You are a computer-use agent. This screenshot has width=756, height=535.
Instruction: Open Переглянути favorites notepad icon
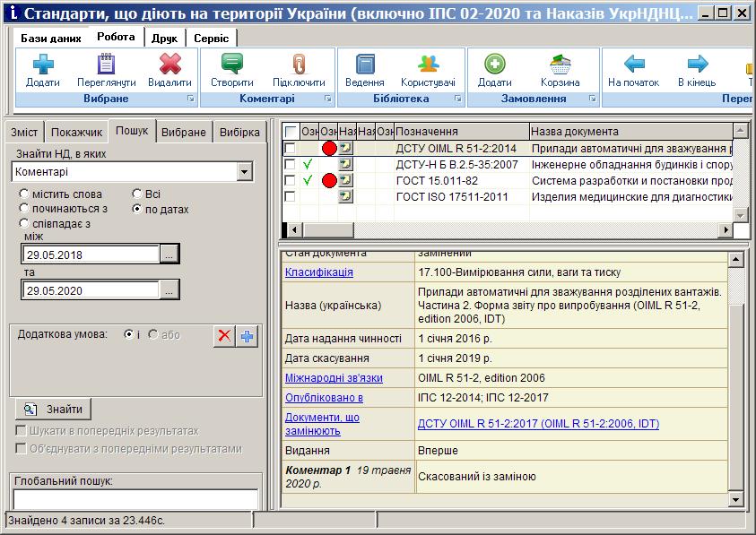coord(106,65)
